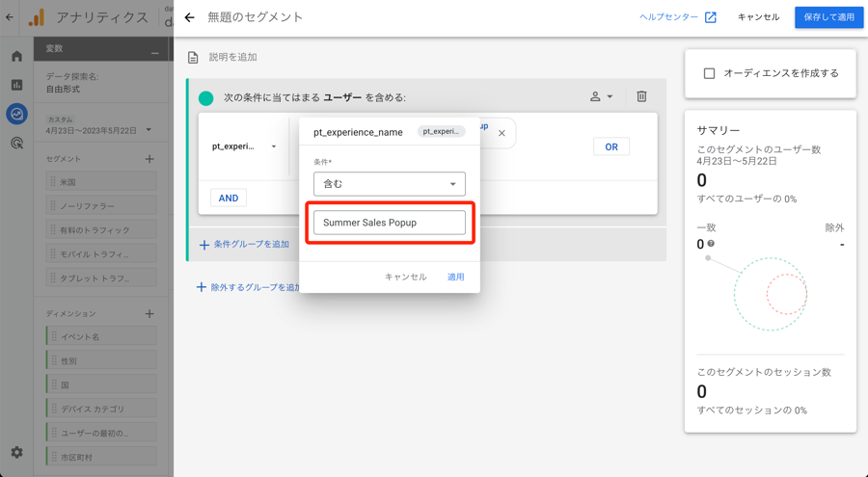
Task: Open the admin settings gear icon
Action: [x=16, y=452]
